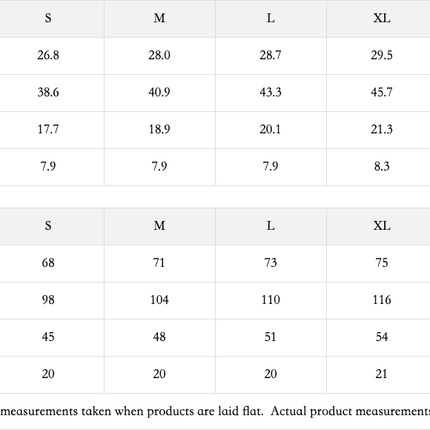The height and width of the screenshot is (430, 430).
Task: Click the 21 value in bottom row
Action: click(x=382, y=374)
